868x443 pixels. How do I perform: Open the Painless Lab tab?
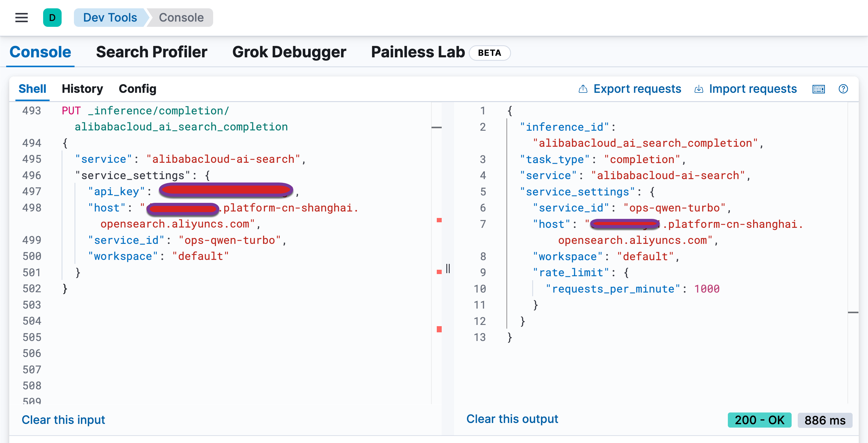(x=417, y=52)
